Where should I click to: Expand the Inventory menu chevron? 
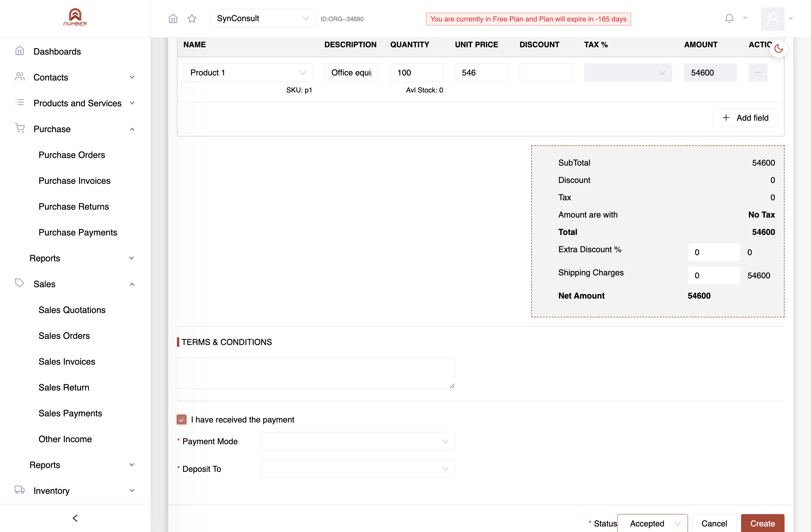click(x=132, y=491)
